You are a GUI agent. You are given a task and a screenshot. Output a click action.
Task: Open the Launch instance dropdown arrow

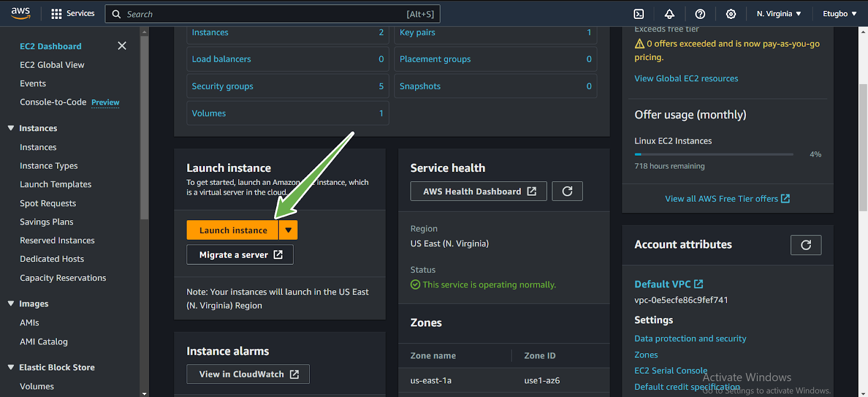288,230
